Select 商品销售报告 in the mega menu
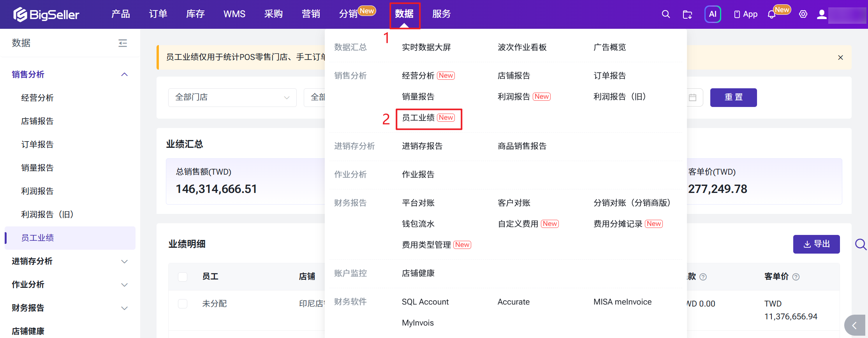 [522, 146]
